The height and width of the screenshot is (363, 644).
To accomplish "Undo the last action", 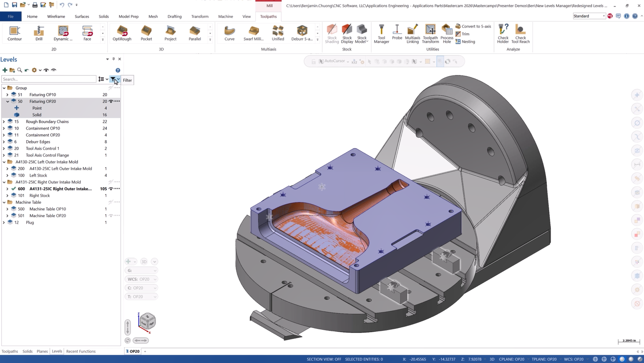I will click(62, 5).
